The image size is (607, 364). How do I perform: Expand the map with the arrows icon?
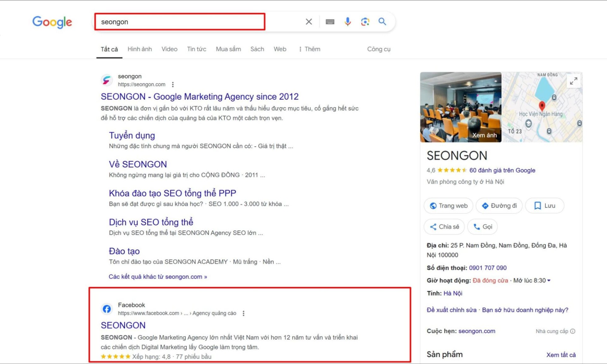573,81
